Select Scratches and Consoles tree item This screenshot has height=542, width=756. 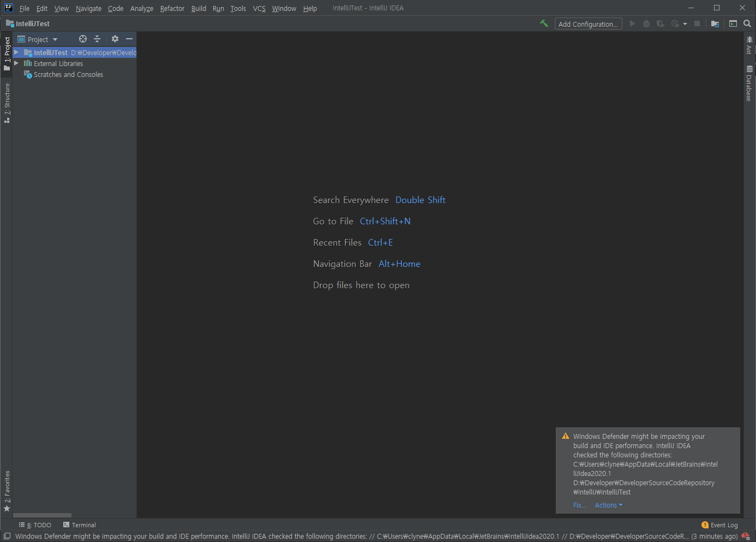pyautogui.click(x=75, y=74)
